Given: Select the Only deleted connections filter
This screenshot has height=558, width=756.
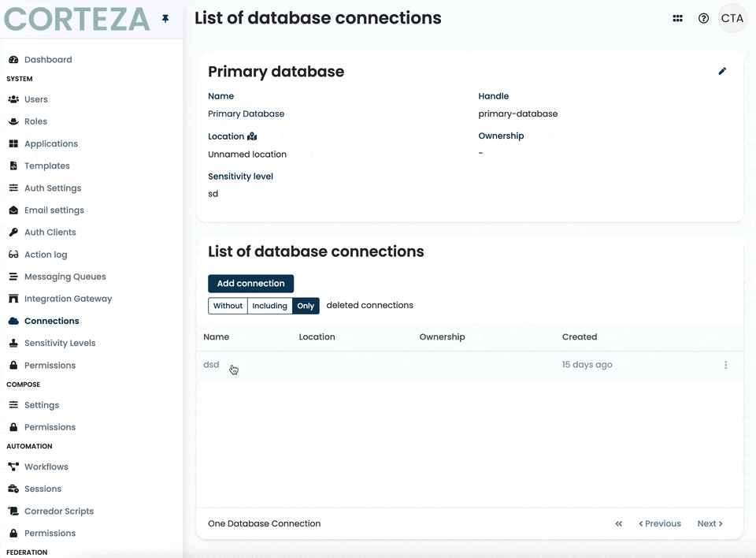Looking at the screenshot, I should pyautogui.click(x=306, y=306).
